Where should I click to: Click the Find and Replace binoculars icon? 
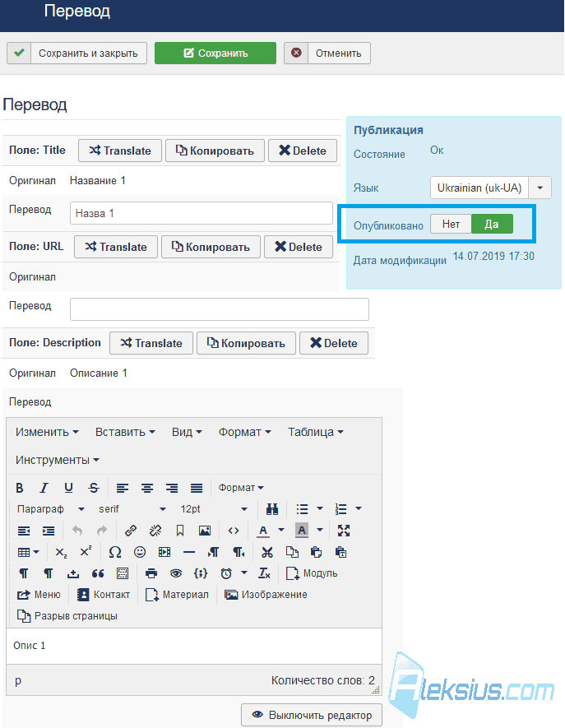(x=272, y=509)
